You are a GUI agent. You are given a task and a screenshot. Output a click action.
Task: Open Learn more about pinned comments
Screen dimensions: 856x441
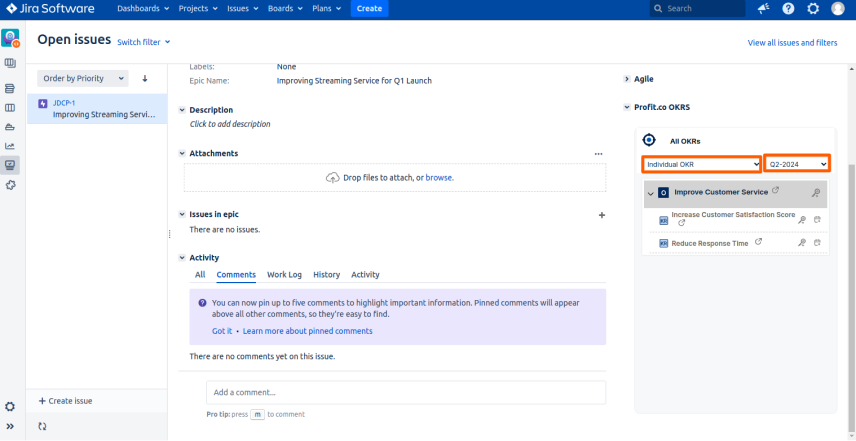308,331
